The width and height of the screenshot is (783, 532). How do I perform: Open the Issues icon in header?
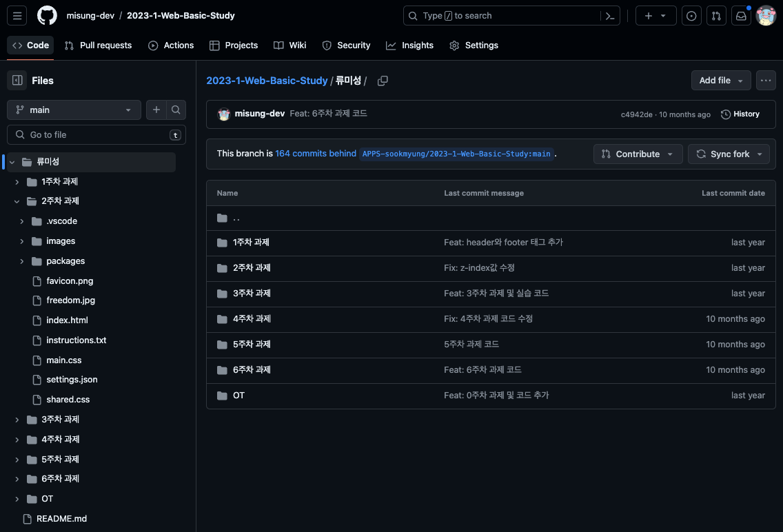pos(691,16)
